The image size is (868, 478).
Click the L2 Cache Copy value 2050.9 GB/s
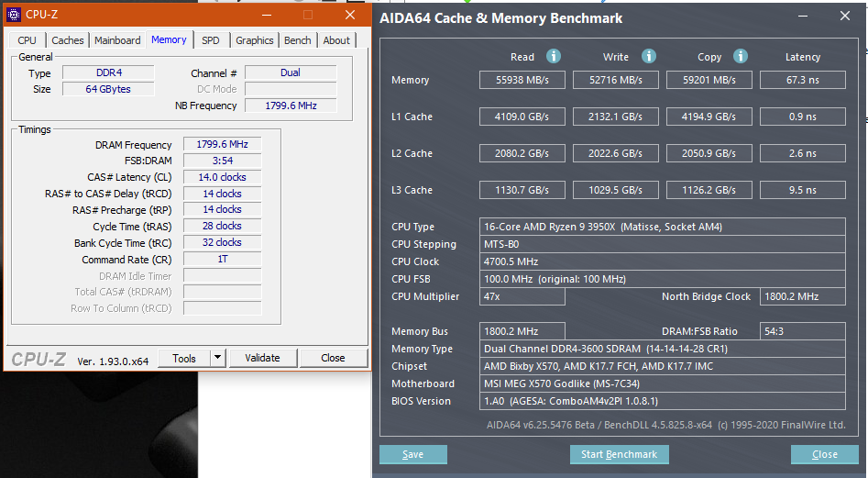pyautogui.click(x=709, y=153)
